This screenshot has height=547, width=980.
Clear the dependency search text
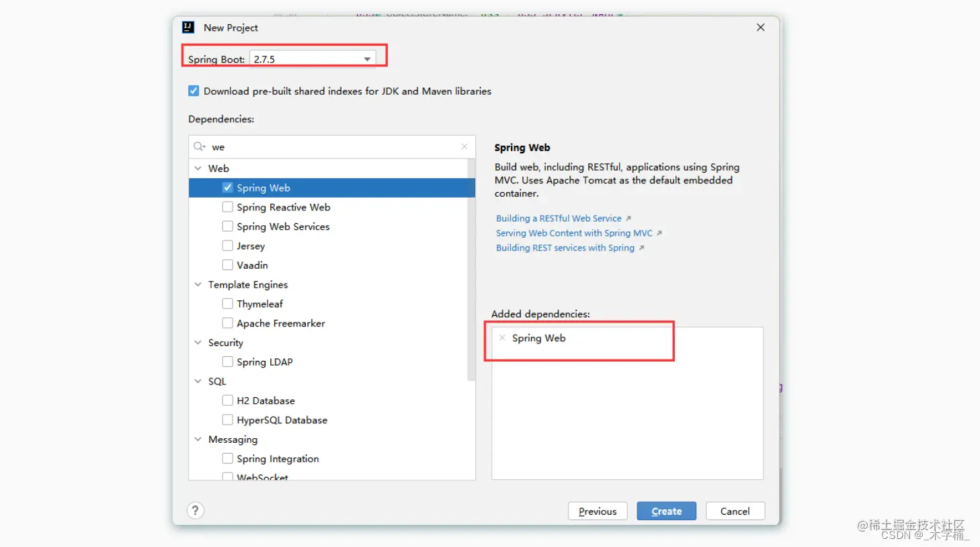(x=464, y=146)
